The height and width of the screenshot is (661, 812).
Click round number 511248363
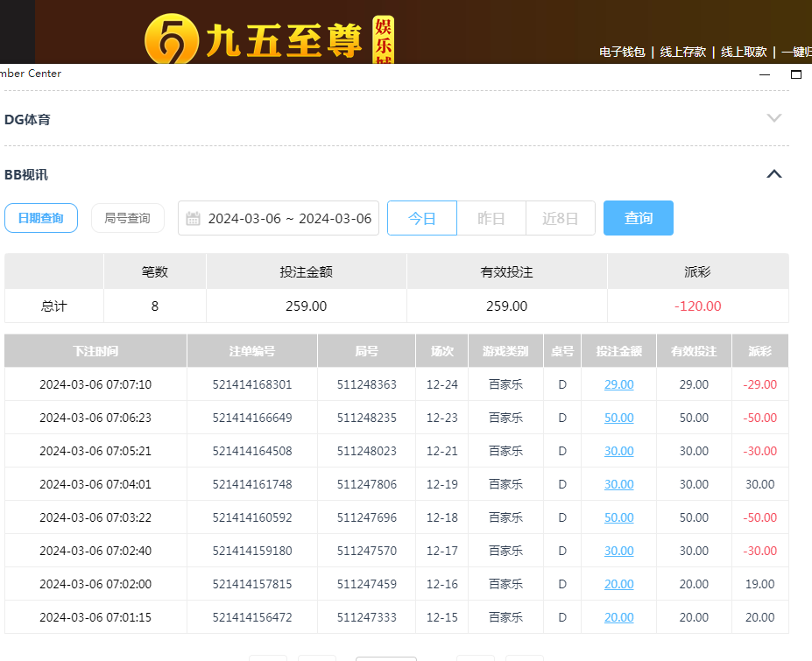tap(367, 384)
